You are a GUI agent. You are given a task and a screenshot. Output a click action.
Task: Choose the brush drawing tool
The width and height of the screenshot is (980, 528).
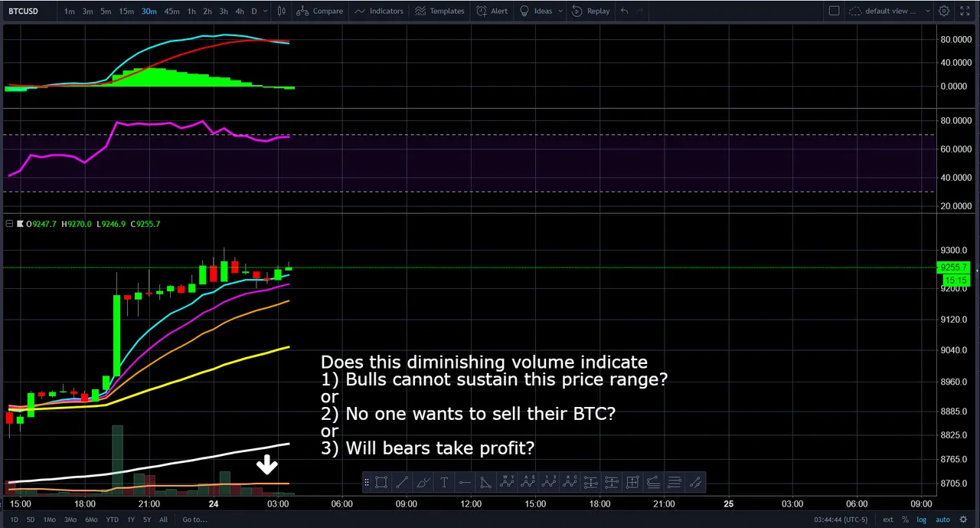pyautogui.click(x=423, y=483)
